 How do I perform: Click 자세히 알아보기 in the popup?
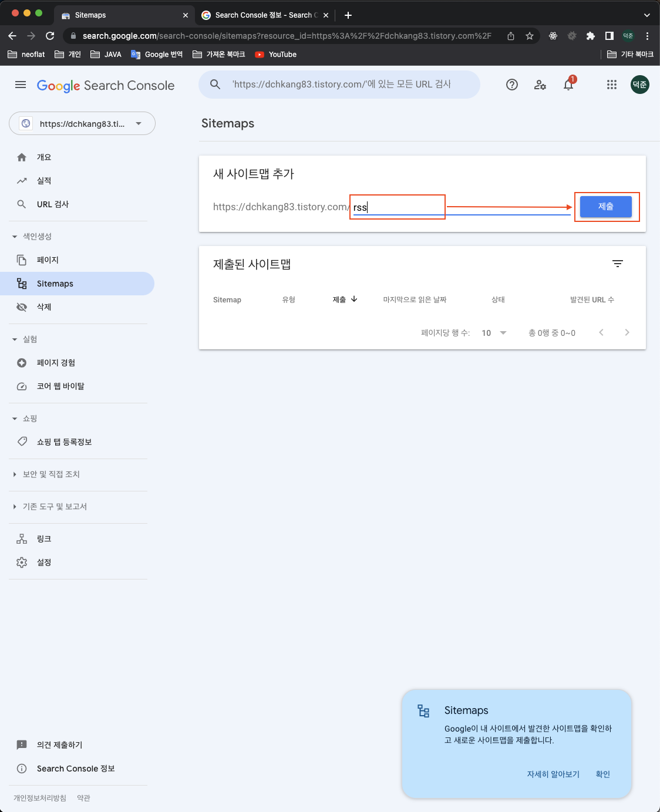(x=553, y=774)
